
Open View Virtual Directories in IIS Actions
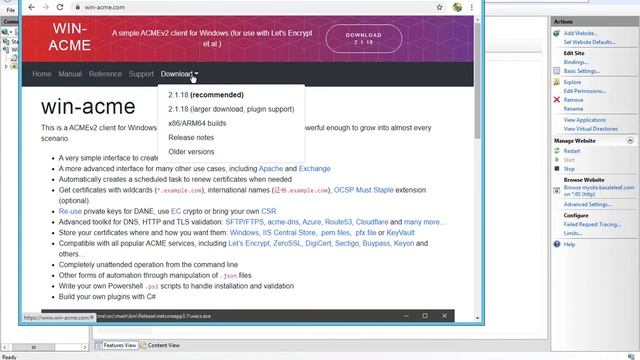[591, 129]
